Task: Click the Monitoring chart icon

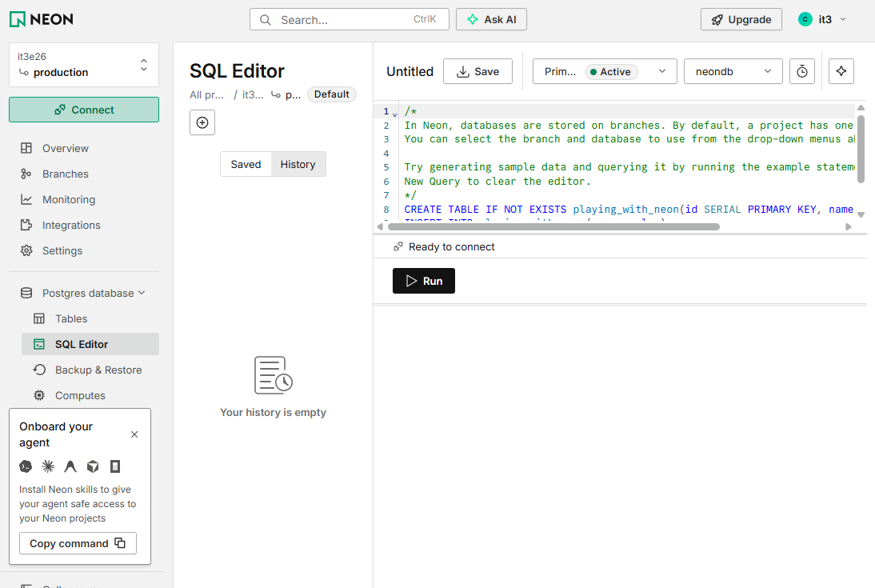Action: click(x=26, y=199)
